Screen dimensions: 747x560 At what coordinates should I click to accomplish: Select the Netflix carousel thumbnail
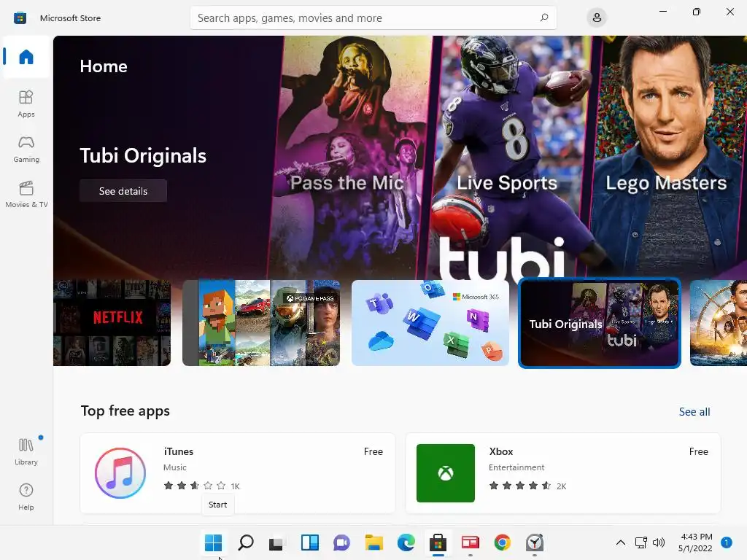(x=112, y=323)
